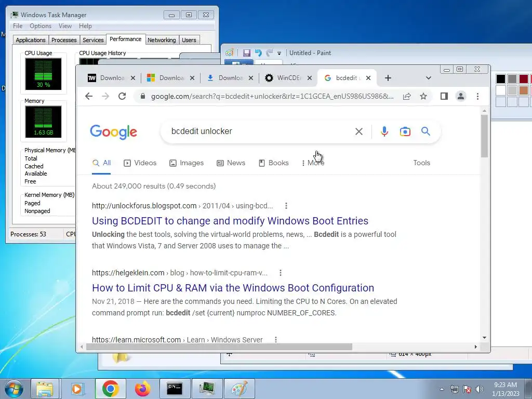Click the Chrome back arrow
532x399 pixels.
click(x=89, y=96)
